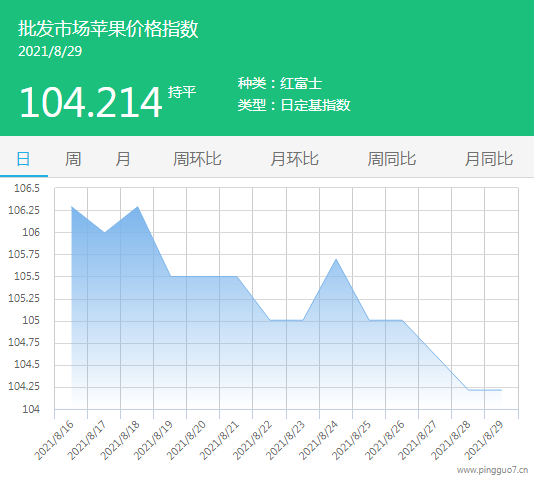
Task: Open the 周同比 tab
Action: [x=392, y=159]
